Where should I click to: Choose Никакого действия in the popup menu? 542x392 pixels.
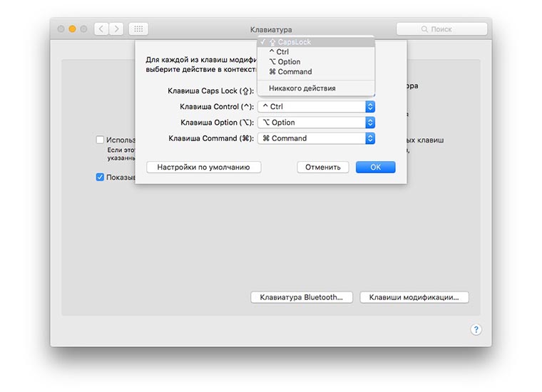[316, 88]
